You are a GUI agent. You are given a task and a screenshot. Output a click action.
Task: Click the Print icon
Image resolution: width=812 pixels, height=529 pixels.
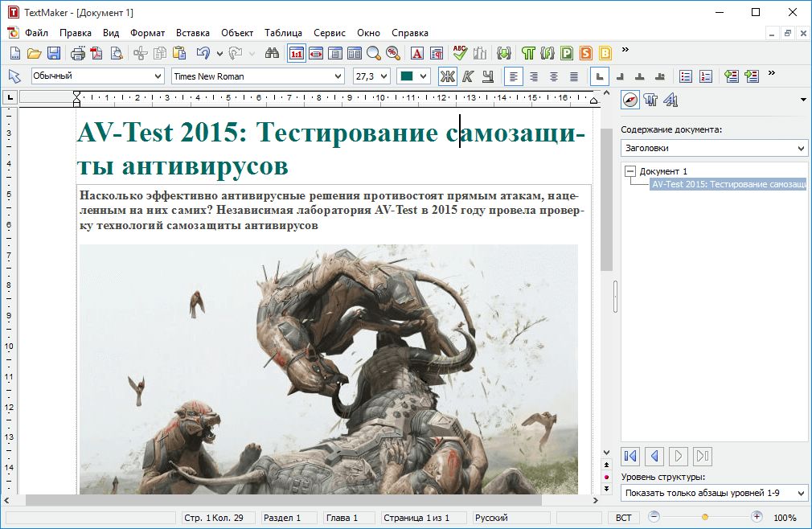77,53
